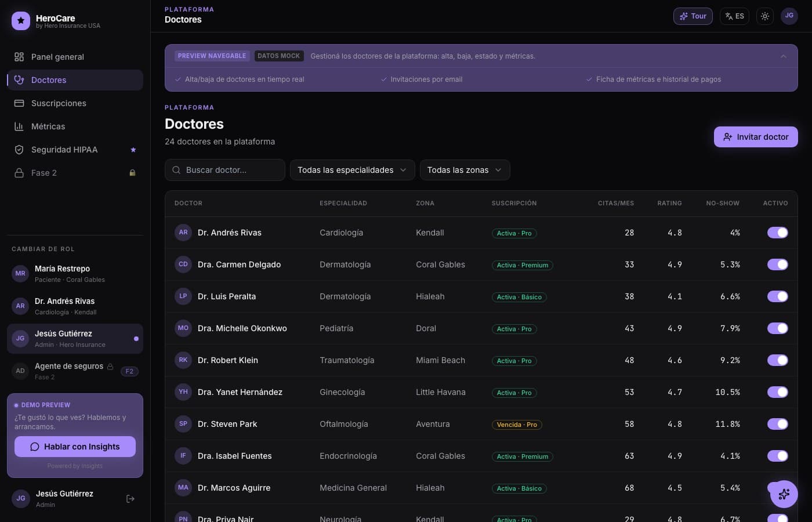Click the Invitar doctor button
812x522 pixels.
pos(756,137)
